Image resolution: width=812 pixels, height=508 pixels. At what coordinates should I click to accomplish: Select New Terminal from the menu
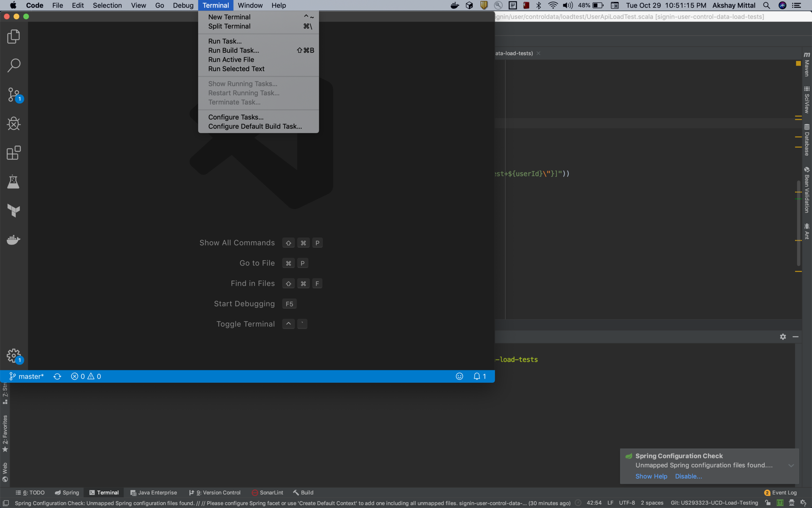229,17
